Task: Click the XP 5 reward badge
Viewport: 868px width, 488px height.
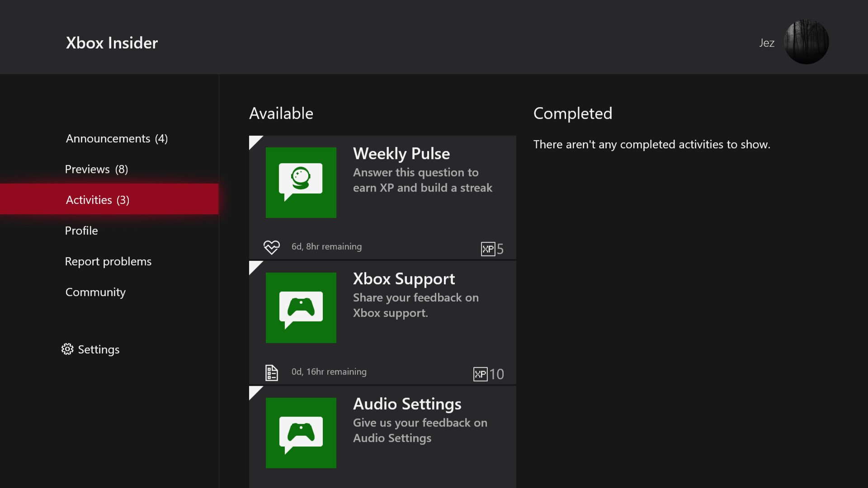Action: click(x=492, y=249)
